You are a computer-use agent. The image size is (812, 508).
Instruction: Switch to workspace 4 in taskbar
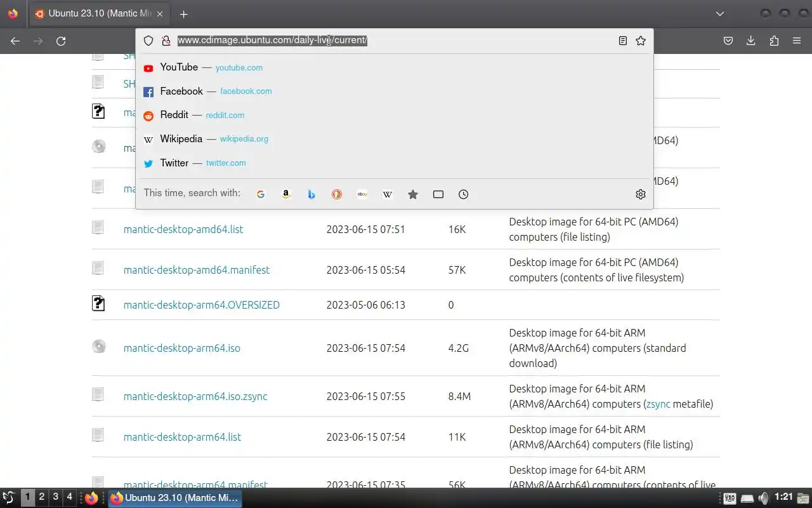click(x=70, y=497)
